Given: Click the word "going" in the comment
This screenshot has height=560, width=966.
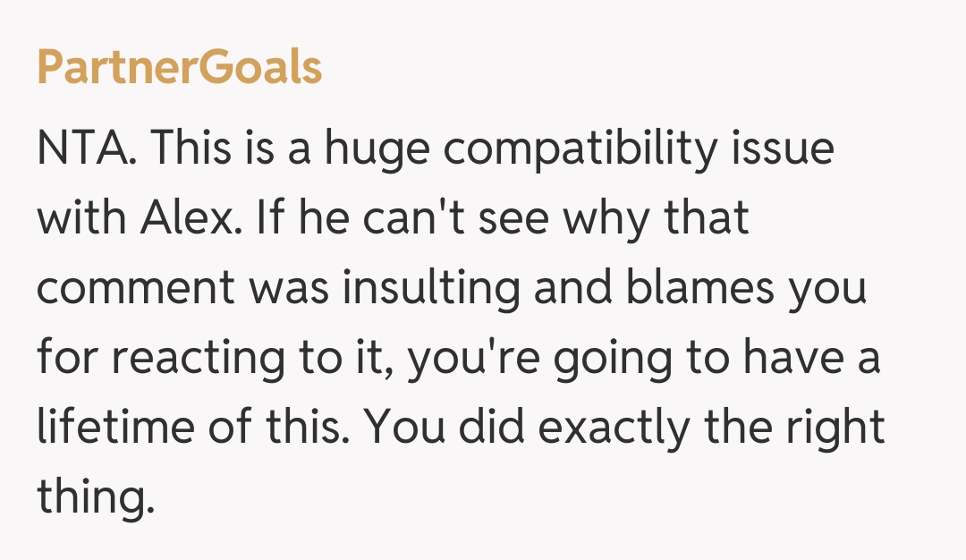Looking at the screenshot, I should 594,359.
